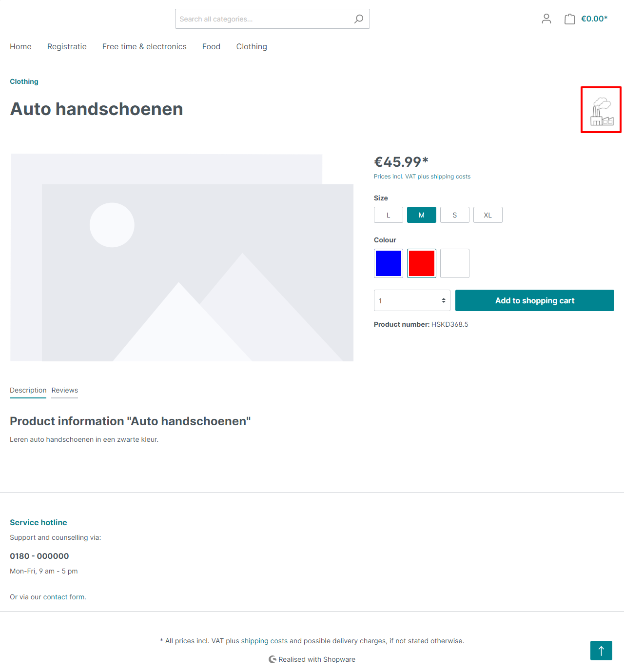Viewport: 624px width, 672px height.
Task: Switch to the Reviews tab
Action: (64, 390)
